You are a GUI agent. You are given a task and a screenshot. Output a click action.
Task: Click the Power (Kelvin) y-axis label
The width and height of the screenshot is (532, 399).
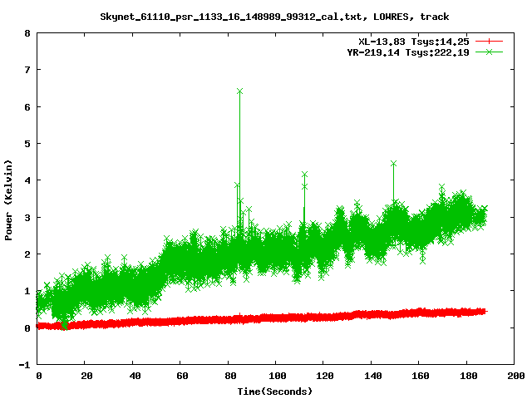point(9,199)
